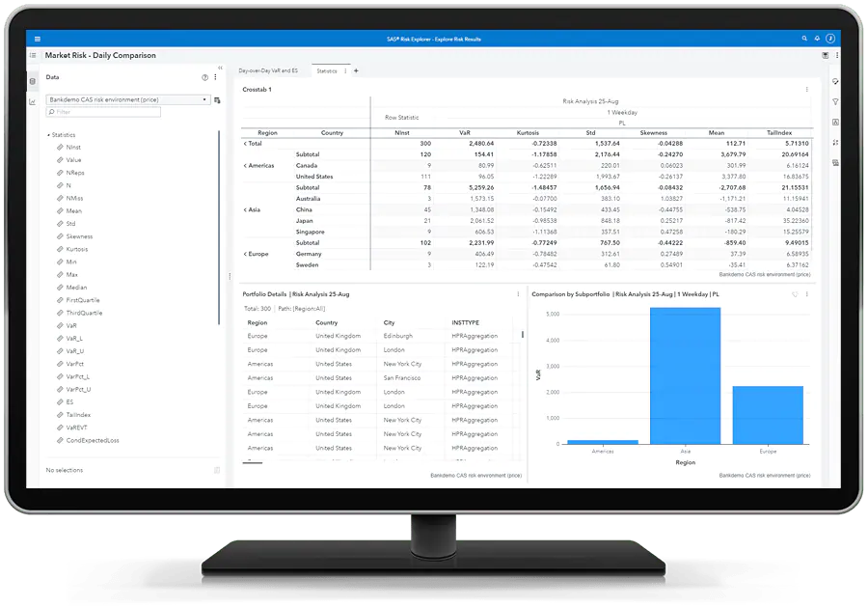
Task: Collapse the Americas region group
Action: (245, 165)
